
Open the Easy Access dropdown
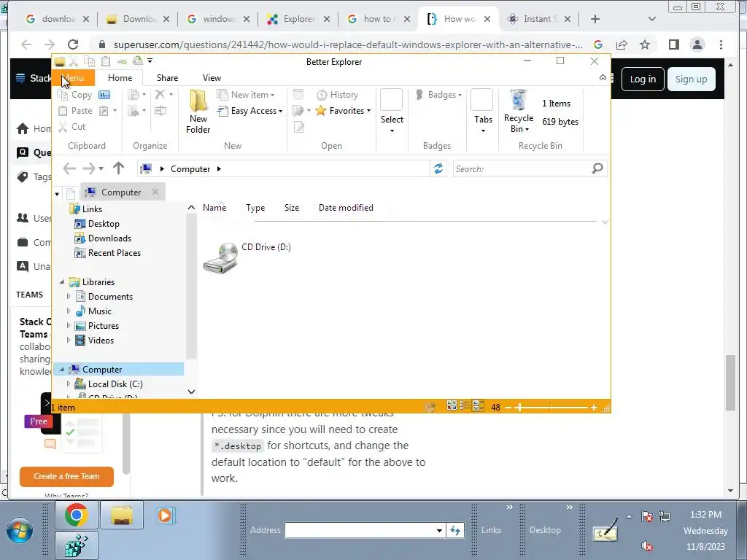click(x=249, y=111)
